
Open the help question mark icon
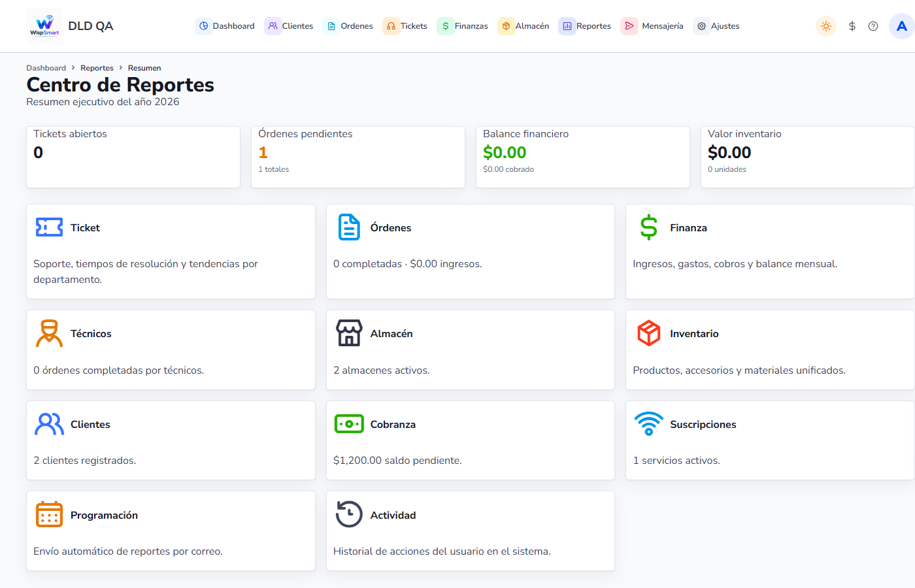tap(873, 26)
